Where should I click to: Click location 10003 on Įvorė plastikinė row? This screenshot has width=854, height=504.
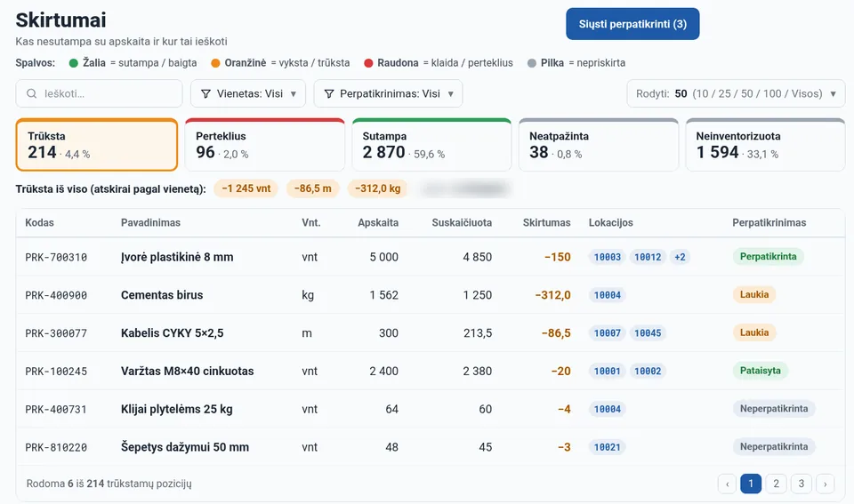click(x=608, y=257)
